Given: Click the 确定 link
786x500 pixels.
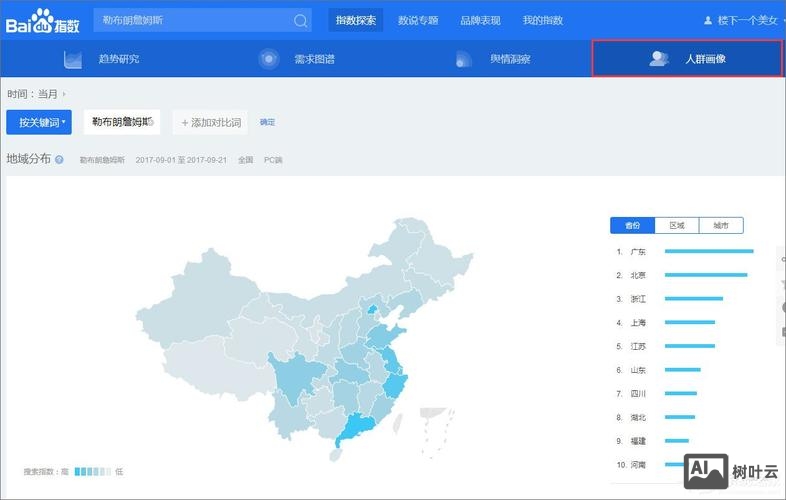Looking at the screenshot, I should [x=267, y=122].
